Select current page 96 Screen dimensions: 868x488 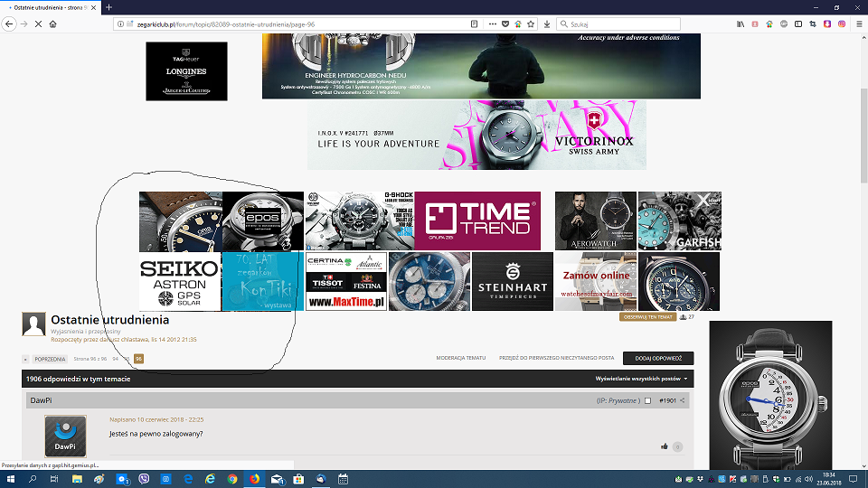[x=139, y=359]
